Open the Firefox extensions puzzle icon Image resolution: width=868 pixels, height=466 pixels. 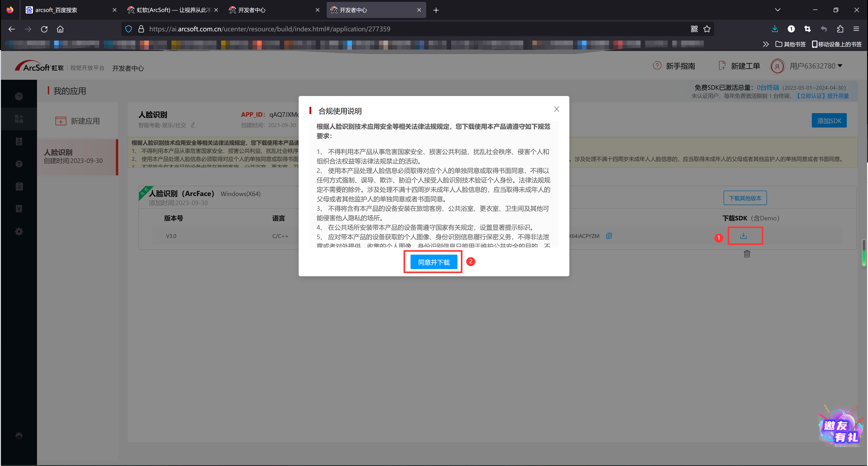840,29
